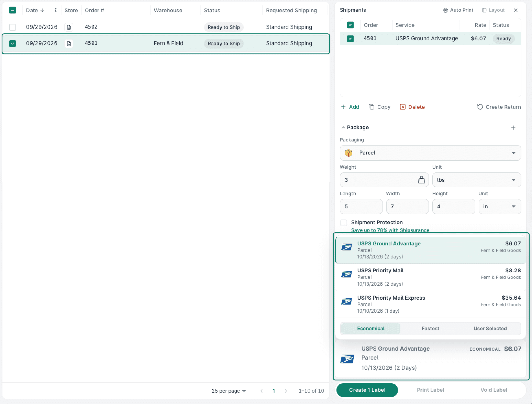This screenshot has width=532, height=404.
Task: Click the Width input field
Action: 407,206
